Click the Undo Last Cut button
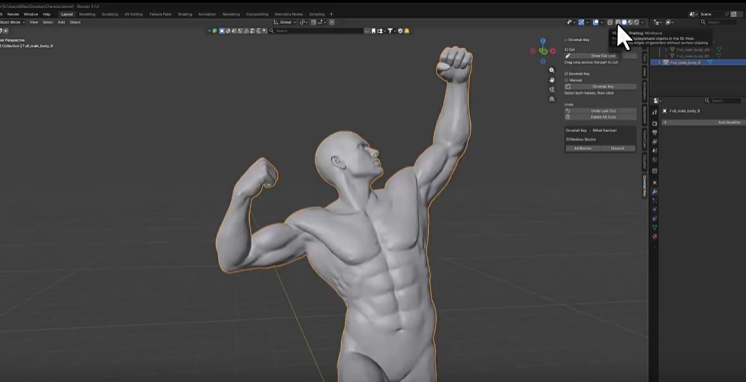Screen dimensions: 746x382 (x=600, y=111)
